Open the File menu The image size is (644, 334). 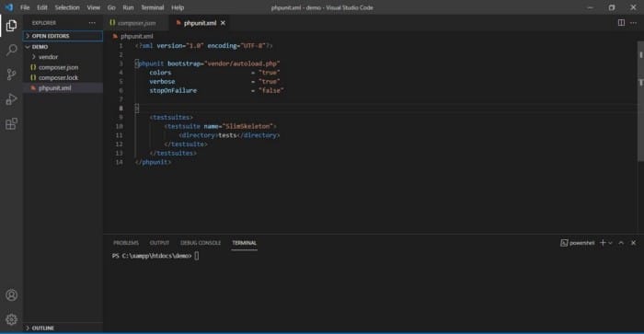point(25,7)
